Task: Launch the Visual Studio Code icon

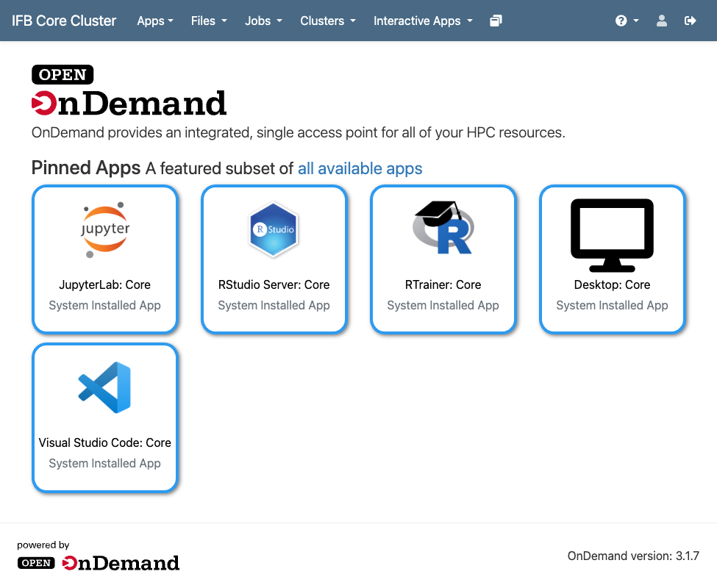Action: pos(104,387)
